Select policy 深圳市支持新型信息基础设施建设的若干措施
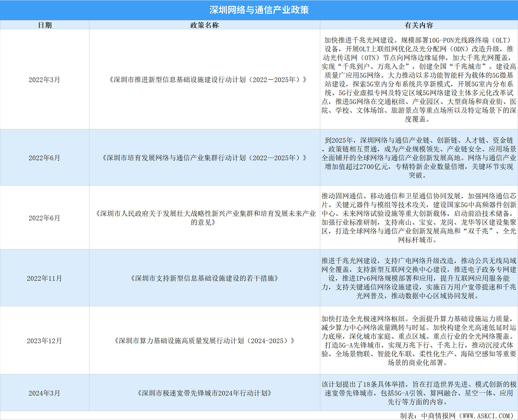Viewport: 518px width, 420px height. (204, 278)
